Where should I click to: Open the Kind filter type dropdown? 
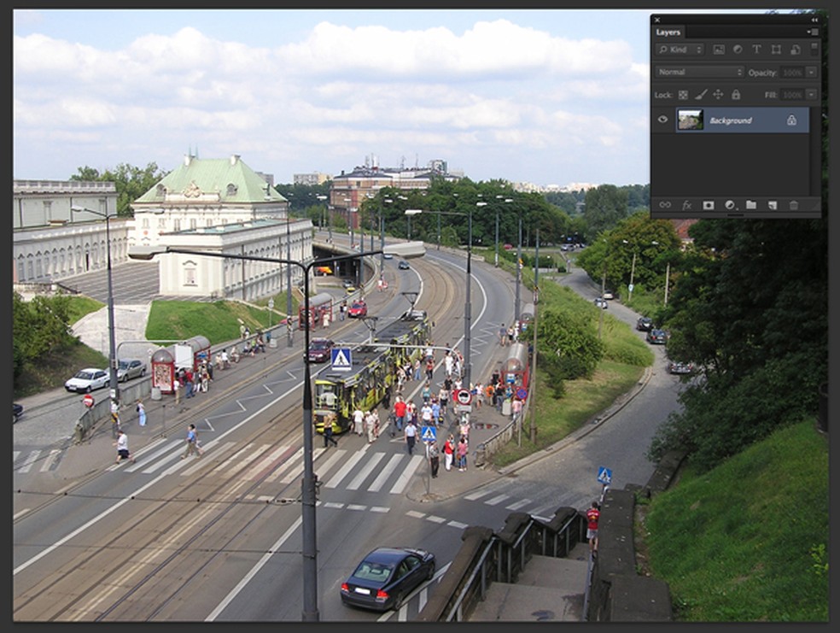click(680, 50)
